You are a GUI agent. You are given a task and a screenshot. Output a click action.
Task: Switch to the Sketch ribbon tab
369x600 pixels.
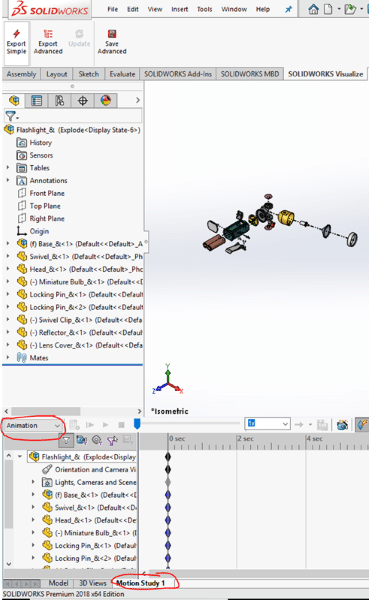tap(88, 74)
